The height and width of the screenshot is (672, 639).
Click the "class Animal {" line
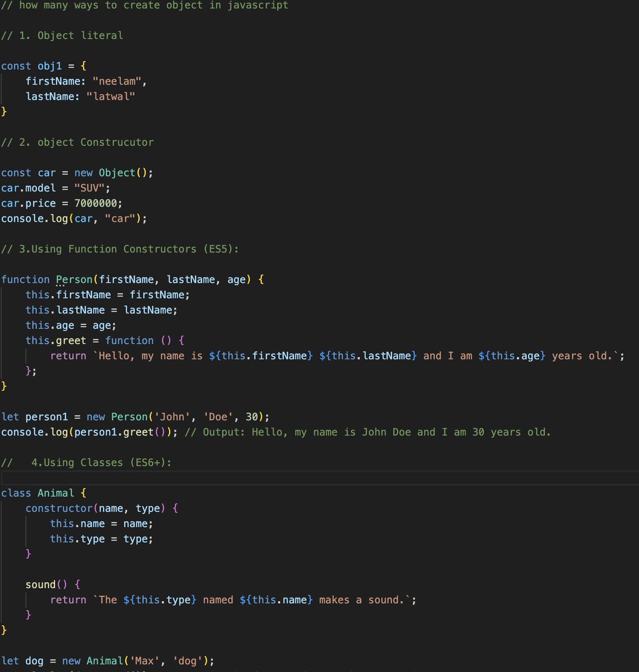(x=44, y=493)
